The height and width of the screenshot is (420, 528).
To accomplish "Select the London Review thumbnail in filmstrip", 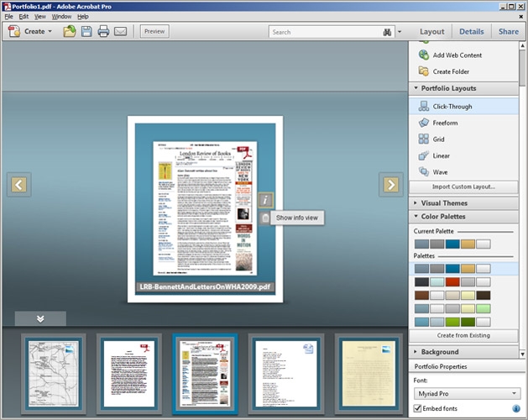I will coord(205,374).
